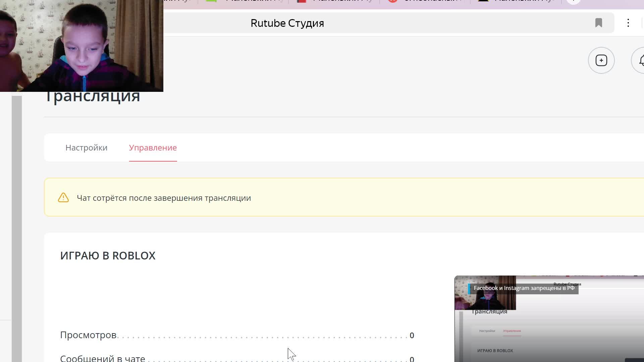Click the add video plus icon
Viewport: 644px width, 362px height.
(x=601, y=60)
